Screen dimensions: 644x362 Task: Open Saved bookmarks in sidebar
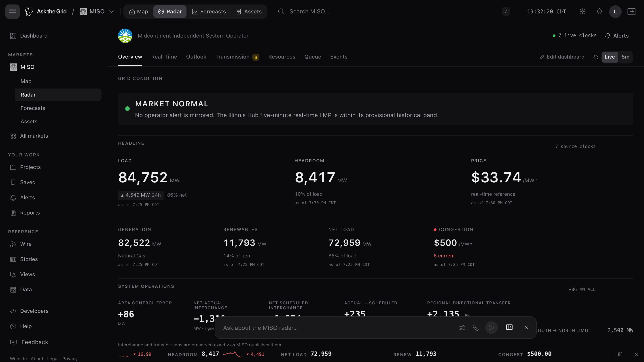click(x=54, y=182)
